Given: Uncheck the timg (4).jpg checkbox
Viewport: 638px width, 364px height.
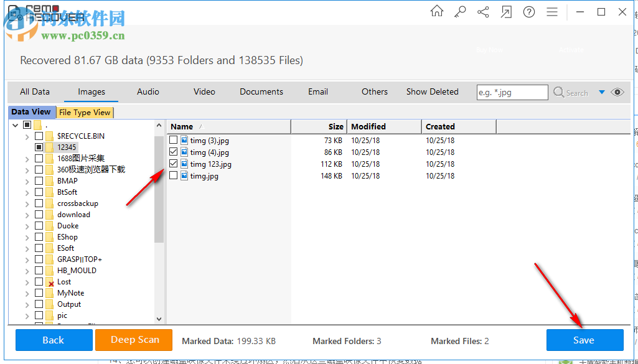Looking at the screenshot, I should [173, 152].
